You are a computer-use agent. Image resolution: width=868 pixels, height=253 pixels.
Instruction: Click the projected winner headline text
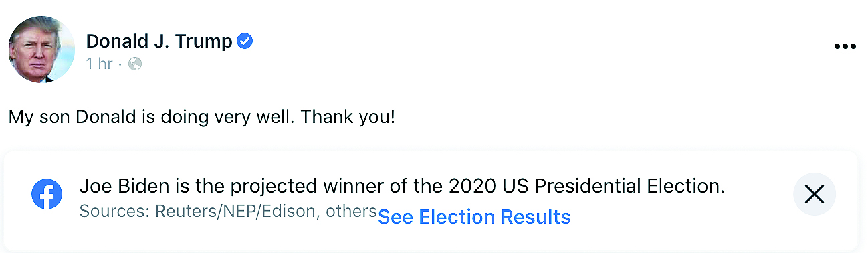(x=402, y=186)
